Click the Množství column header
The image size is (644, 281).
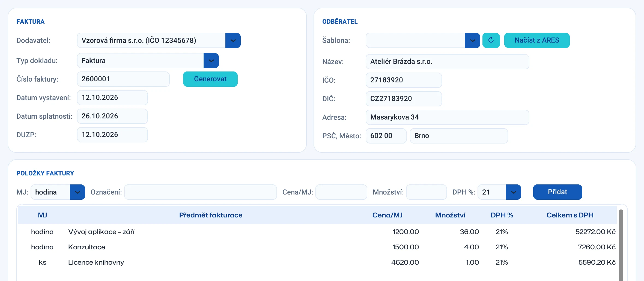click(x=450, y=215)
